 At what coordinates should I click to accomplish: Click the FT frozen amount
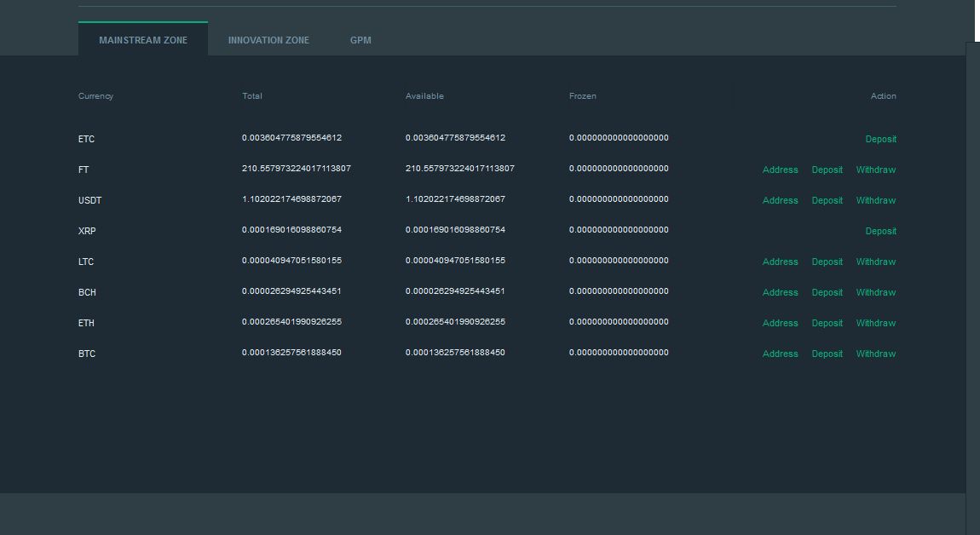pyautogui.click(x=619, y=168)
